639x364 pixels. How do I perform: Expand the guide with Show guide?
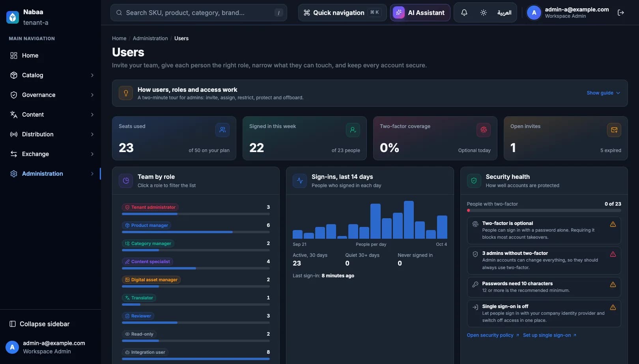pyautogui.click(x=603, y=93)
